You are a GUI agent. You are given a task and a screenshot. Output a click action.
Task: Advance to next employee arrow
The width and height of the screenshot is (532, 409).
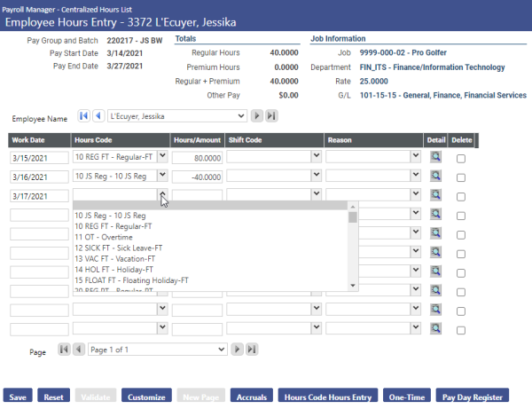tap(257, 115)
